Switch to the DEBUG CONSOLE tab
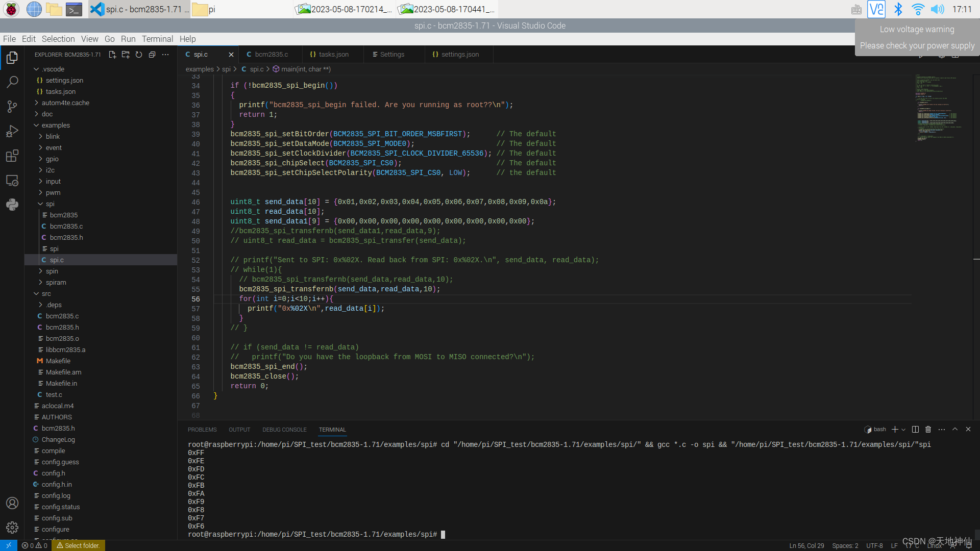Screen dimensions: 980x551 tap(283, 429)
